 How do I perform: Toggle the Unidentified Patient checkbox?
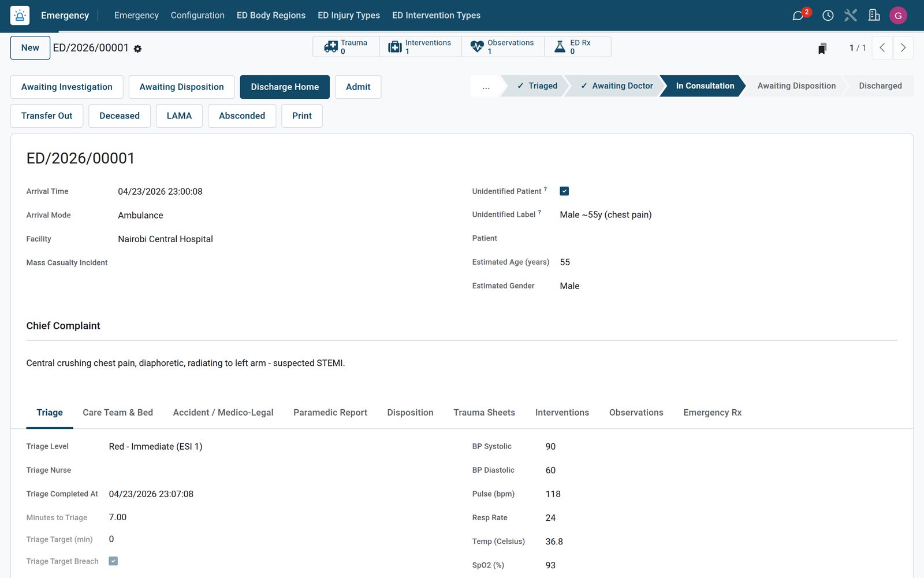point(564,191)
